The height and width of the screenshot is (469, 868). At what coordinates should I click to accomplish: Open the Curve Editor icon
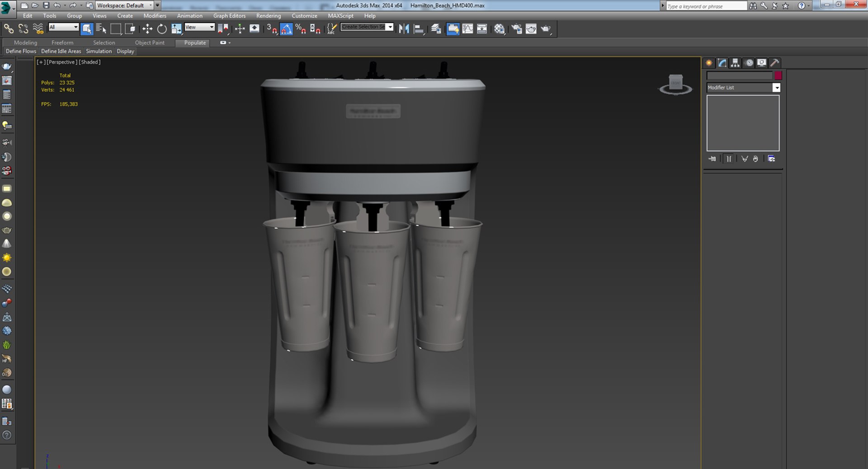click(467, 29)
